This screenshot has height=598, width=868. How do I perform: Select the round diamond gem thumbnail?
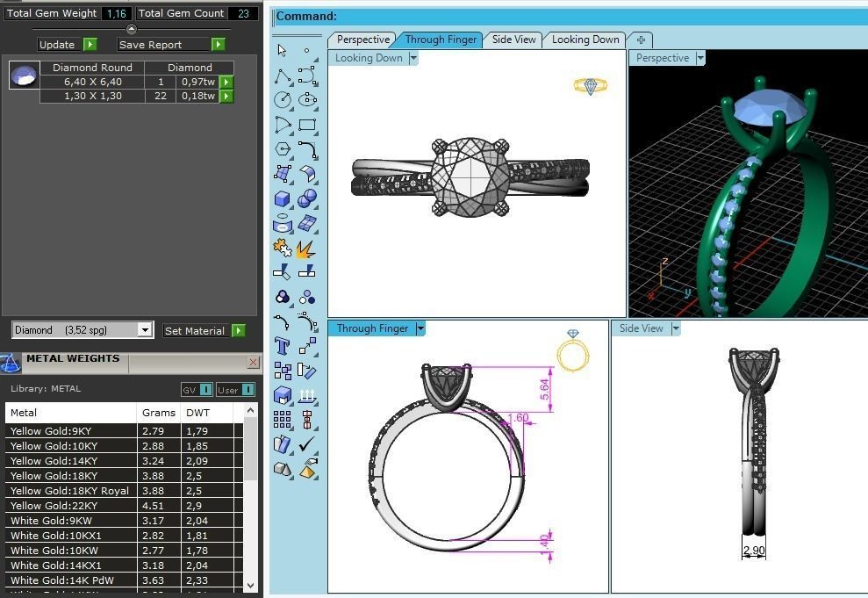[25, 76]
